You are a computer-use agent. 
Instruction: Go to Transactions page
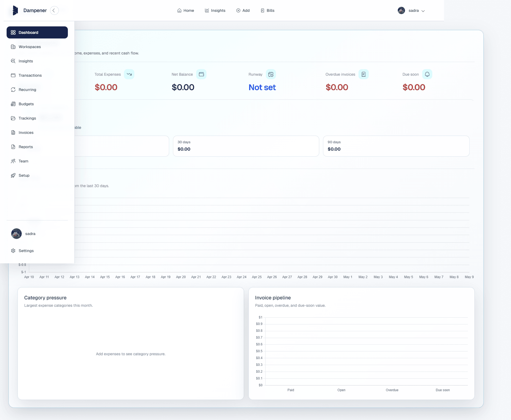[x=37, y=75]
